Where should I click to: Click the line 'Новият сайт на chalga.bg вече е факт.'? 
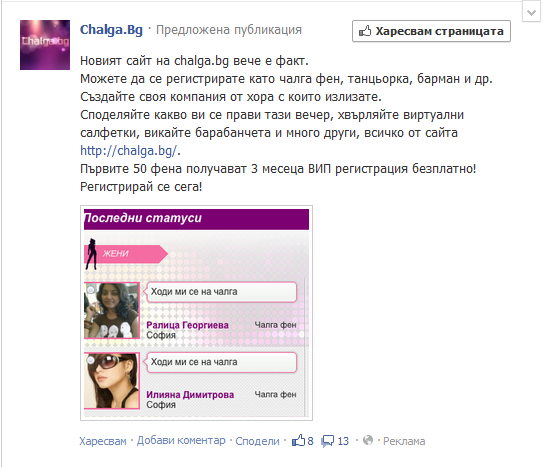[x=194, y=61]
